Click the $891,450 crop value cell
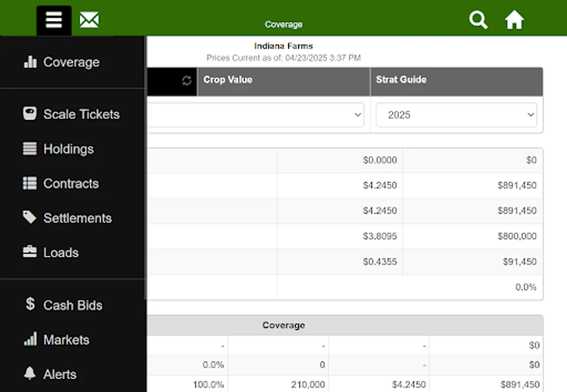 point(517,186)
